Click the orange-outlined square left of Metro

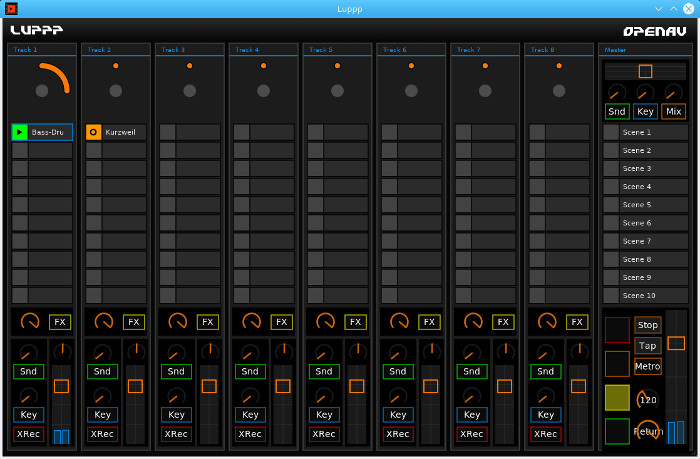(x=617, y=363)
